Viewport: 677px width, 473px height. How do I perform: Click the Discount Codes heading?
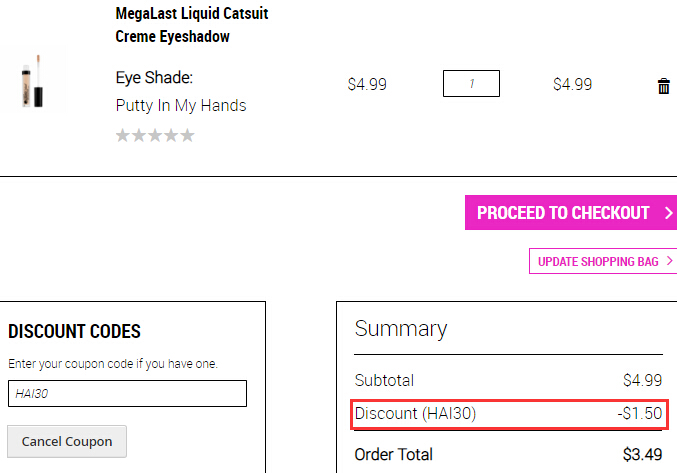pyautogui.click(x=74, y=331)
